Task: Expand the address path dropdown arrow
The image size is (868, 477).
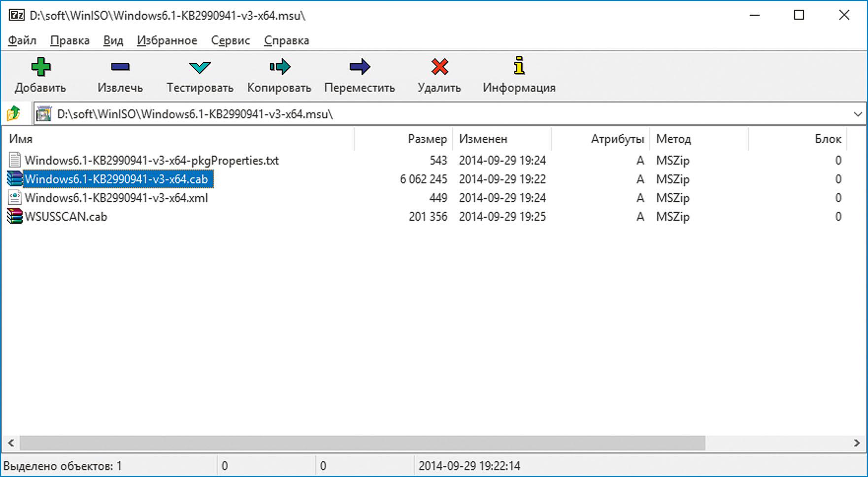Action: [858, 114]
